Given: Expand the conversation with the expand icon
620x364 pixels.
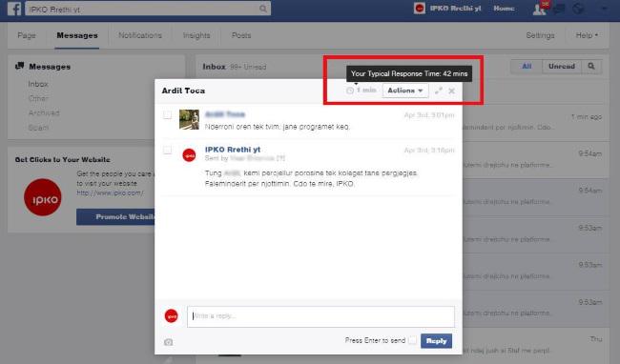Looking at the screenshot, I should pyautogui.click(x=439, y=91).
